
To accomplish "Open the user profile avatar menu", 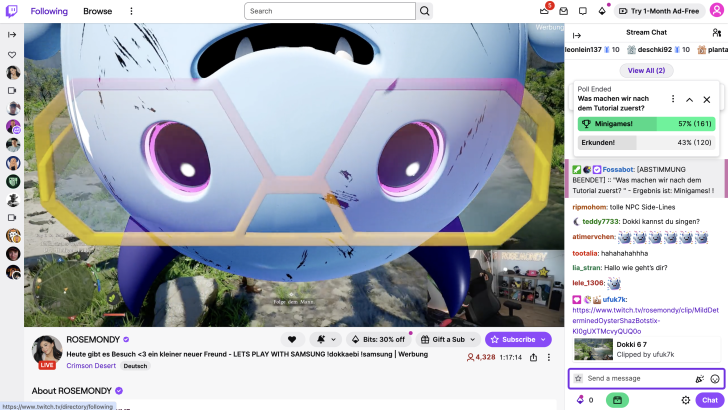I will [717, 11].
